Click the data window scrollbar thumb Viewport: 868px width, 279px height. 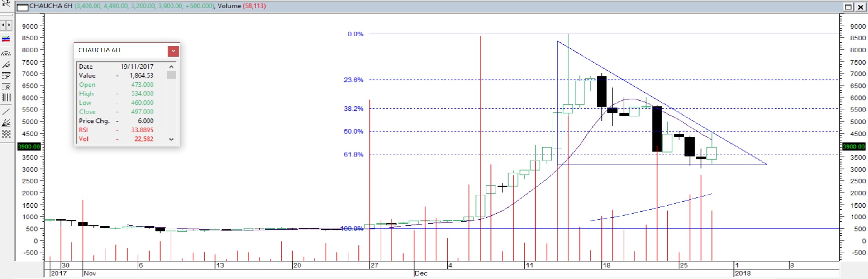click(x=171, y=75)
